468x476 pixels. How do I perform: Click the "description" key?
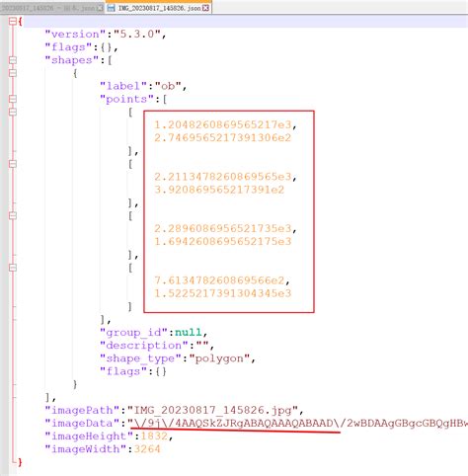pos(144,346)
